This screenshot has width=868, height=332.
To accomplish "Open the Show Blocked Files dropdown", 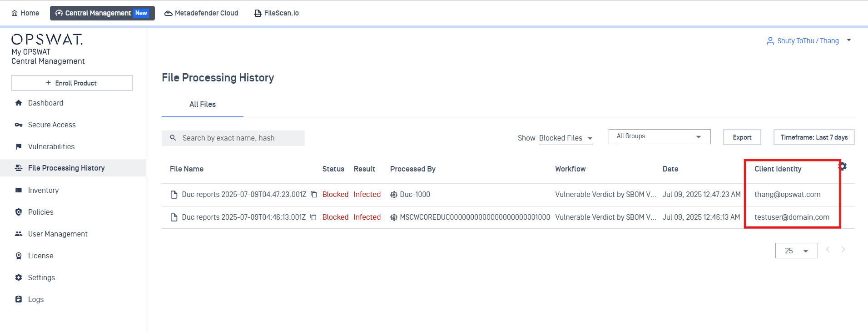I will 565,138.
